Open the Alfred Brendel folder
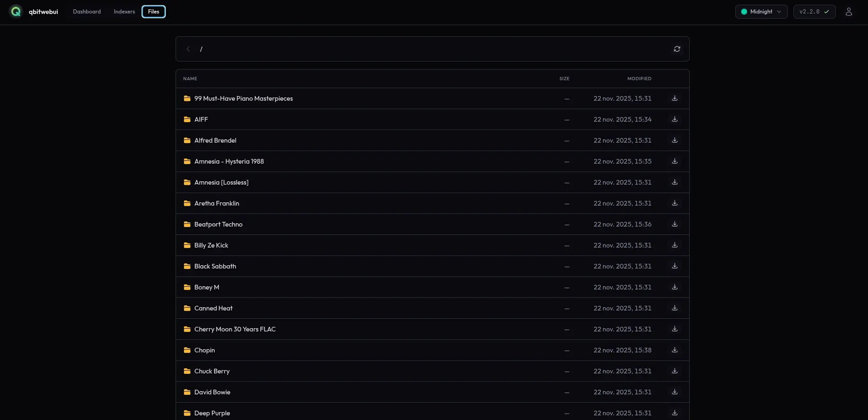868x420 pixels. (215, 140)
